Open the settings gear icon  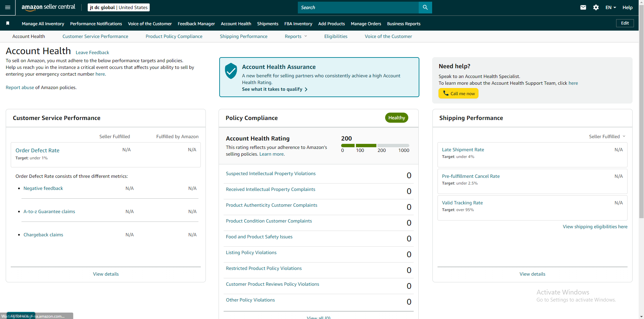(596, 7)
